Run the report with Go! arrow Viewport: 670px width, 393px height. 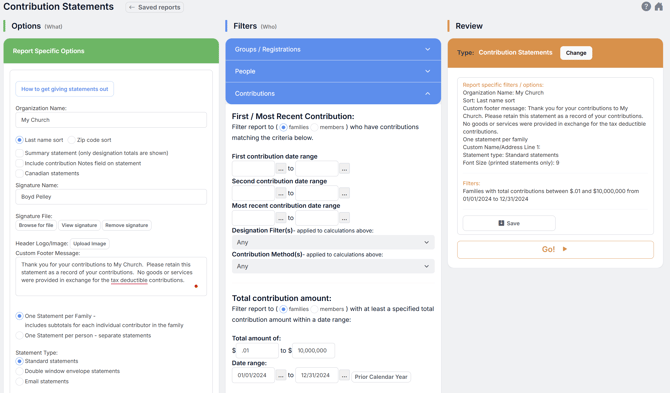coord(555,249)
